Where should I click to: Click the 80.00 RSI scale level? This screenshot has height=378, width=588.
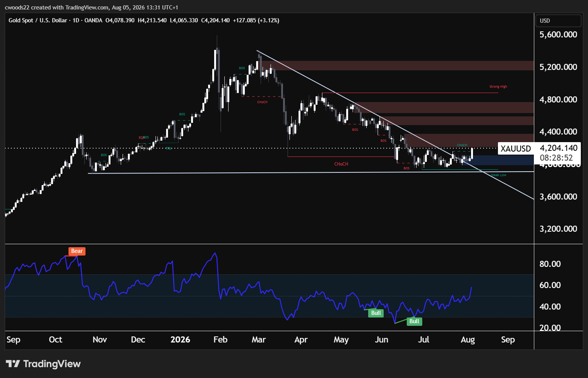(550, 264)
